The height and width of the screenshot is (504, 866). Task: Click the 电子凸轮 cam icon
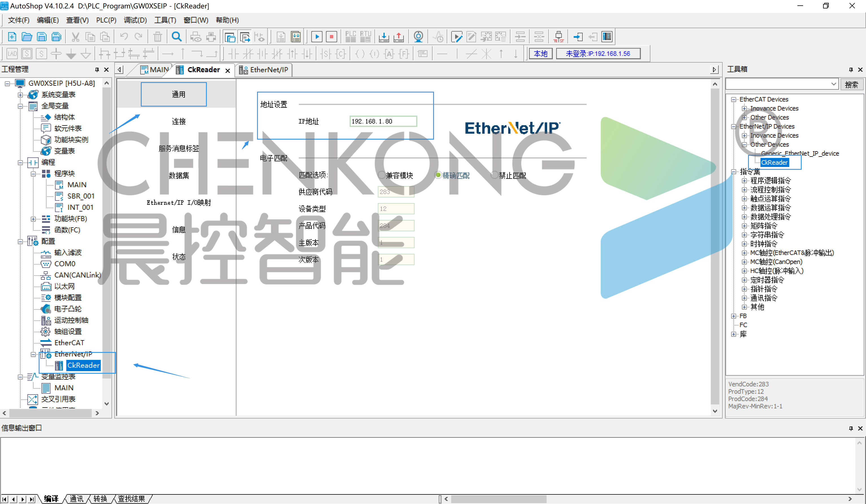click(46, 309)
